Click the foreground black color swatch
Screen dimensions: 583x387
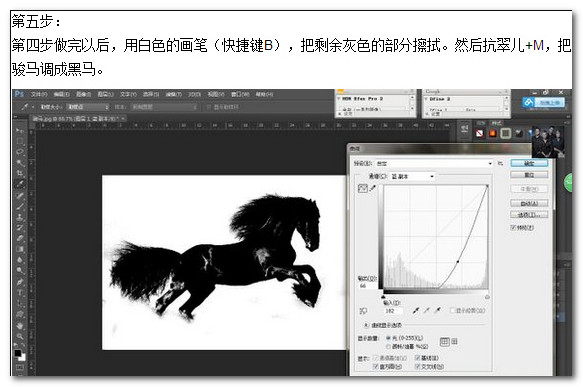18,353
